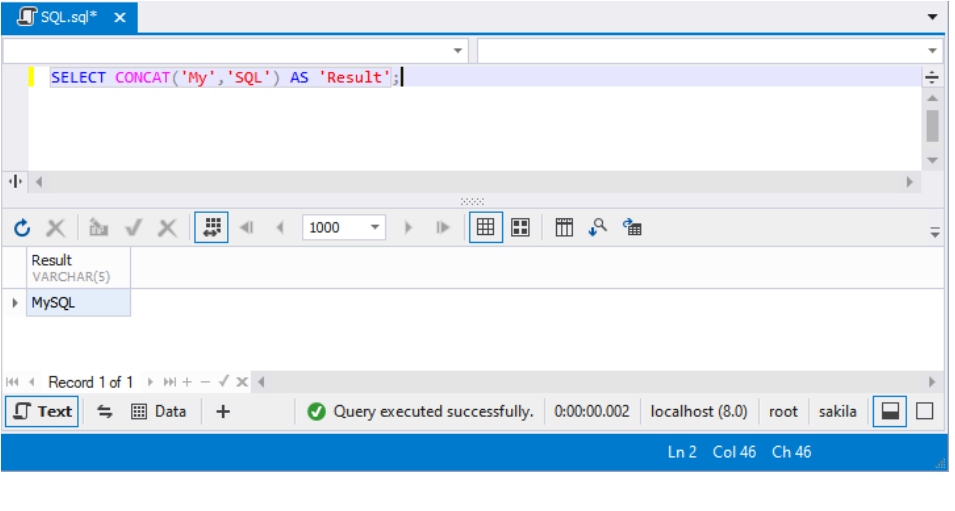Close the SQL.sql* tab
The image size is (955, 511).
click(120, 18)
